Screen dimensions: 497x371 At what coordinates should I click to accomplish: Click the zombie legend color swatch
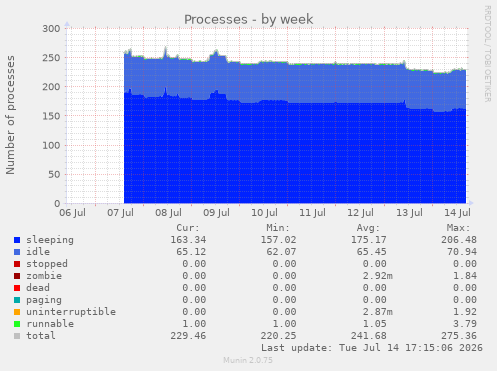pos(17,276)
